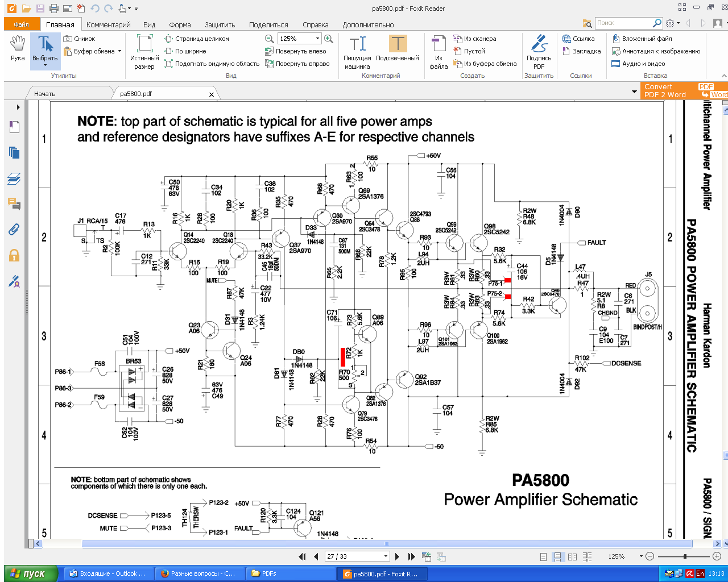
Task: Open settings gear dropdown near search
Action: pos(672,23)
